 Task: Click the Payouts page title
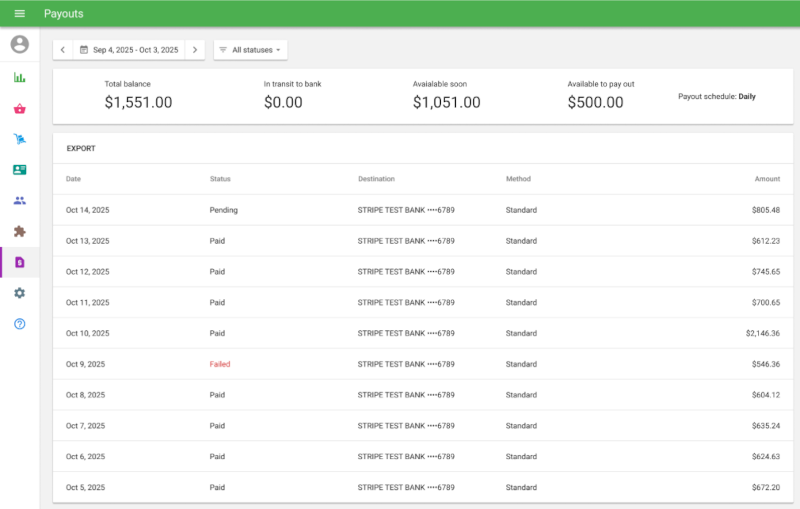[63, 14]
